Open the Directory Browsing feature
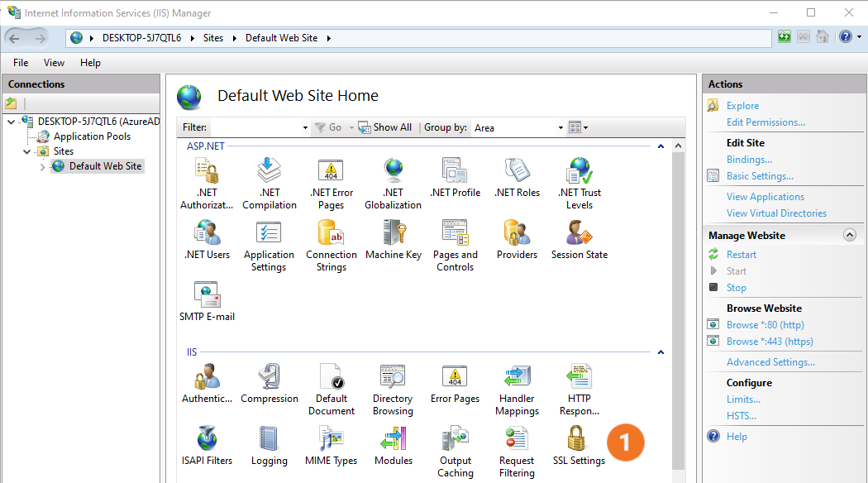This screenshot has width=868, height=483. (393, 390)
